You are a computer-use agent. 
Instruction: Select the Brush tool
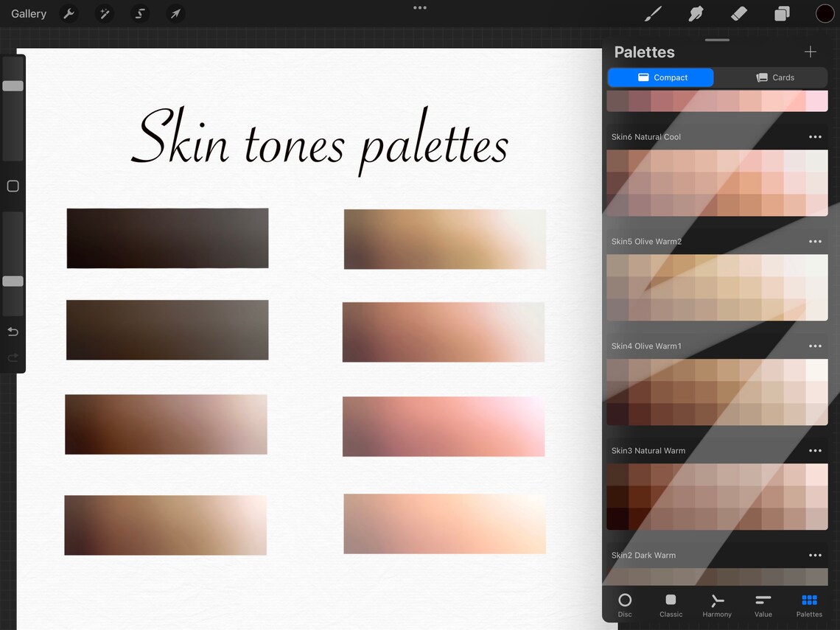652,13
